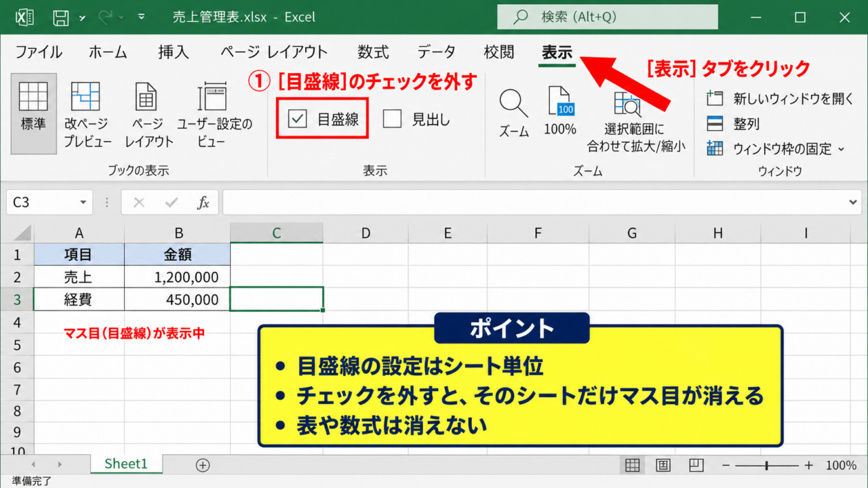
Task: Select column header D
Action: 366,233
